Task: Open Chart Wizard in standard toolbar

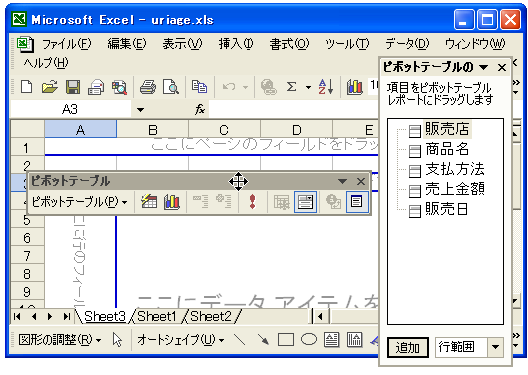Action: click(355, 87)
